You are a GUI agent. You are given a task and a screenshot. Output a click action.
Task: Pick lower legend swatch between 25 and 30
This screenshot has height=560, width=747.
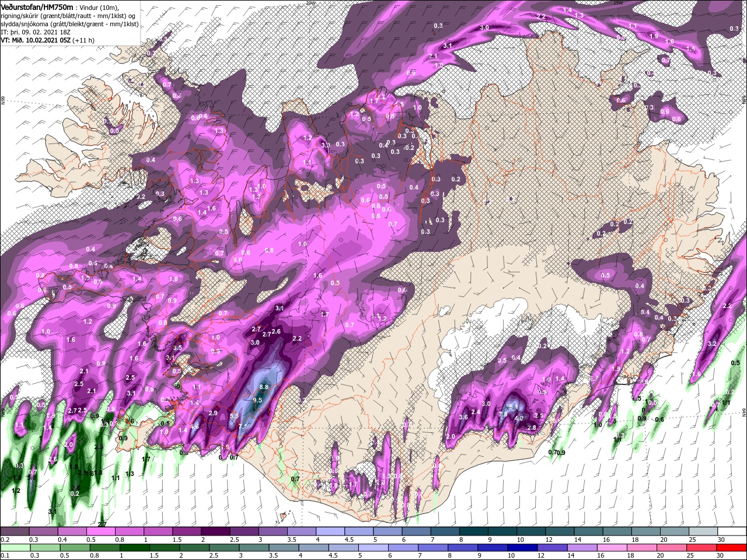coord(701,547)
